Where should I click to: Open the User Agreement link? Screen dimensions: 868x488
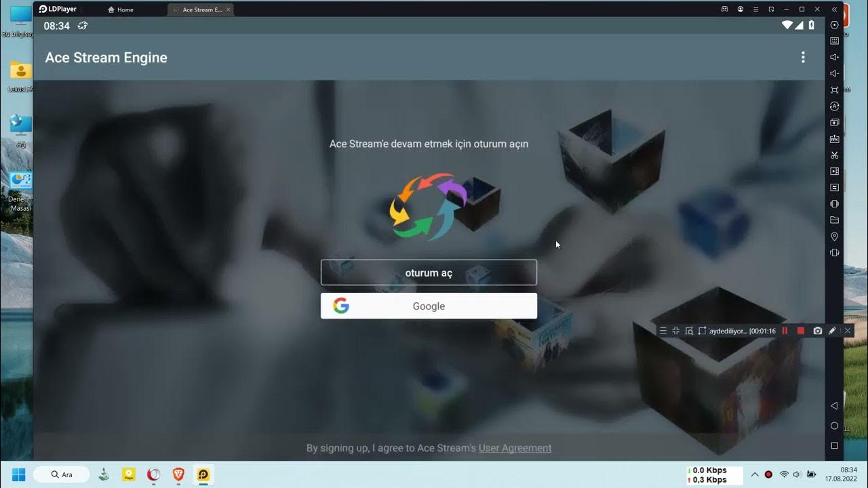(515, 448)
